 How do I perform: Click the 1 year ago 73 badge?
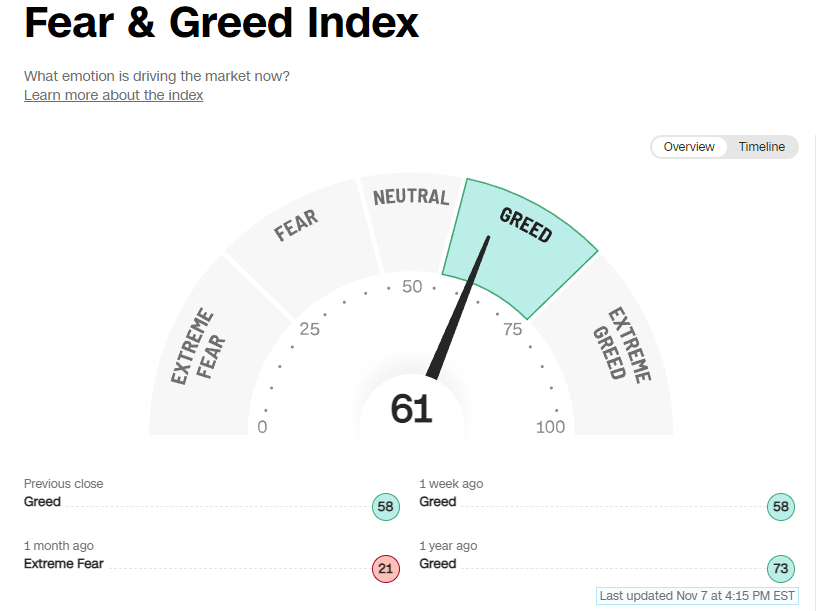(780, 569)
